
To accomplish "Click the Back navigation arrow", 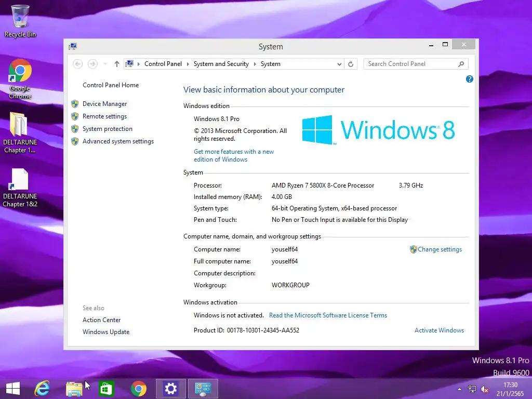I will click(78, 64).
